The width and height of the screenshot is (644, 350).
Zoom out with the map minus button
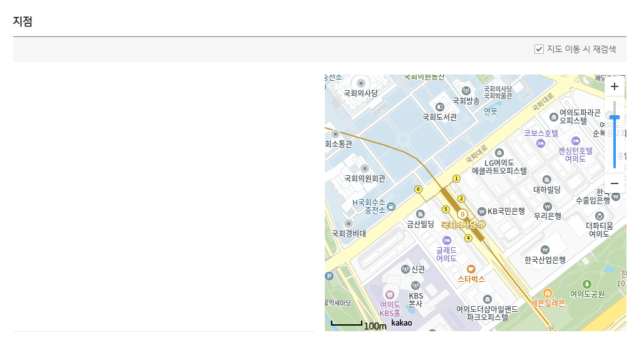tap(615, 183)
